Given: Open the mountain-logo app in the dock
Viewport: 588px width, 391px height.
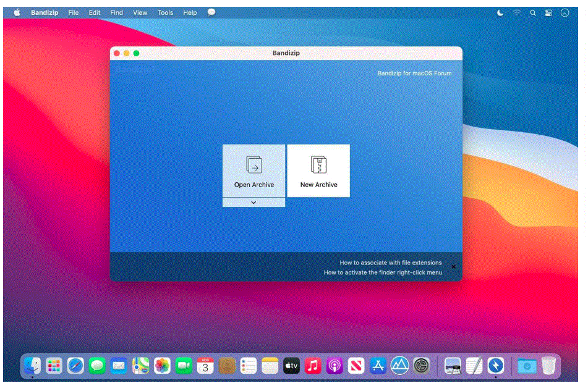Looking at the screenshot, I should [400, 366].
